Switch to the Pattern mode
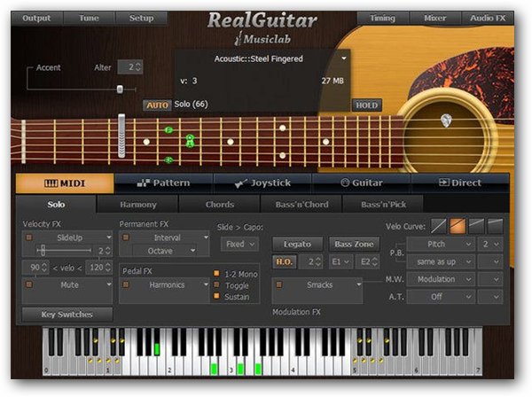532x397 pixels. [x=163, y=183]
